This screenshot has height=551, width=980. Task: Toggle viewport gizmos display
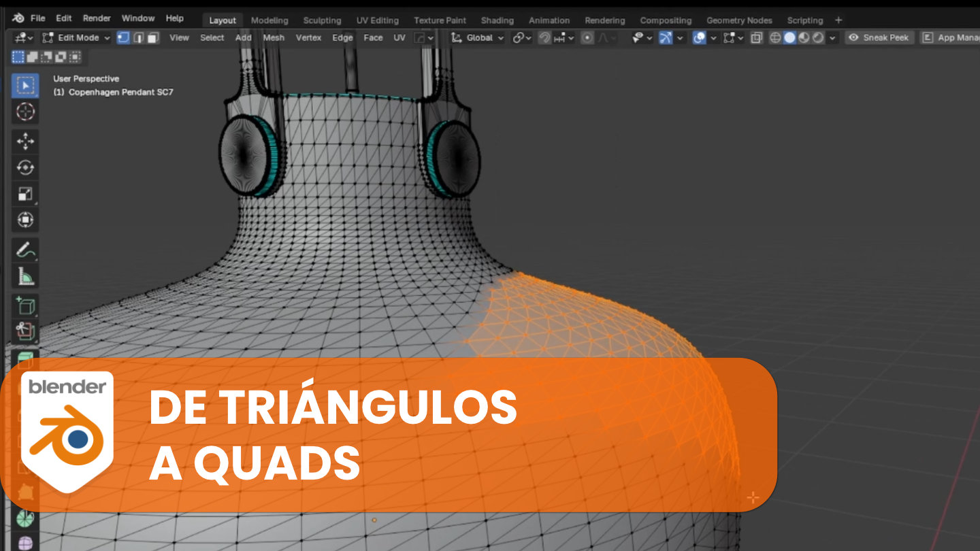click(666, 38)
